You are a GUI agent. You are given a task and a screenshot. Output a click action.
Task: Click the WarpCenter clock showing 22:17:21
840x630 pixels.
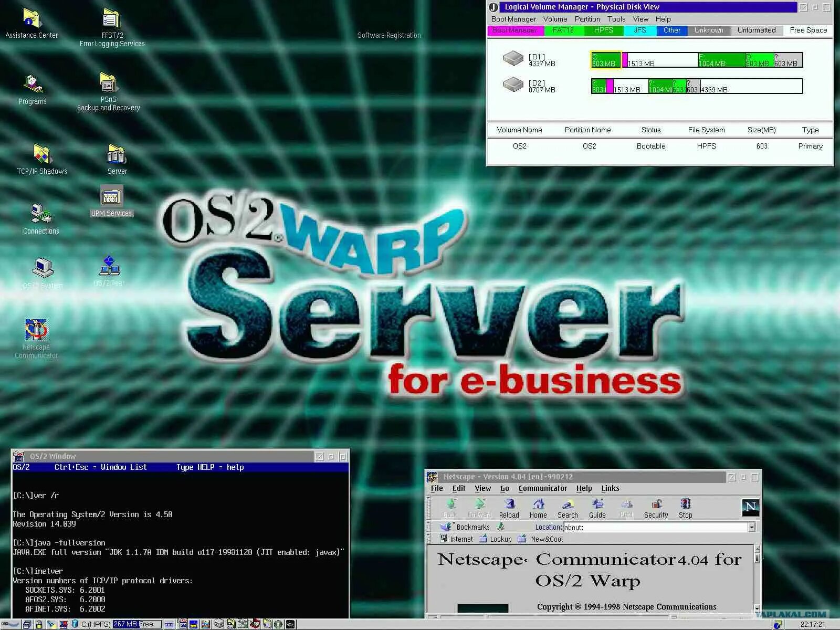[813, 625]
